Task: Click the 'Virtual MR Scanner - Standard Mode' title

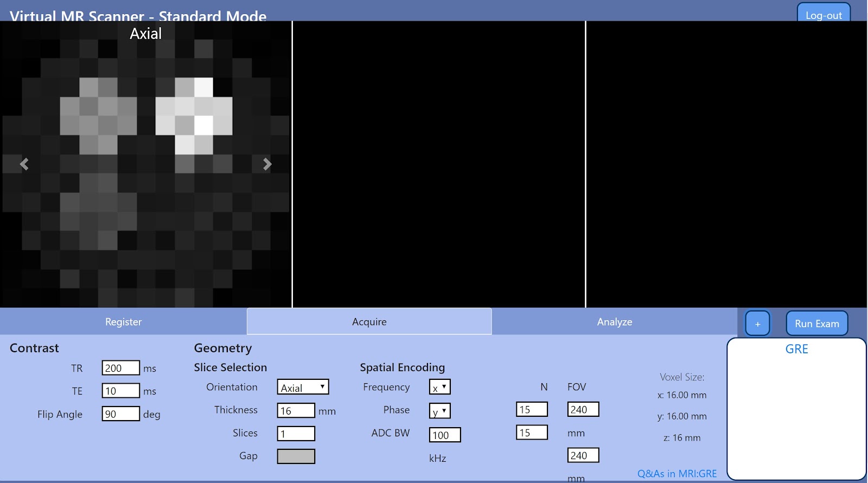Action: pyautogui.click(x=138, y=16)
